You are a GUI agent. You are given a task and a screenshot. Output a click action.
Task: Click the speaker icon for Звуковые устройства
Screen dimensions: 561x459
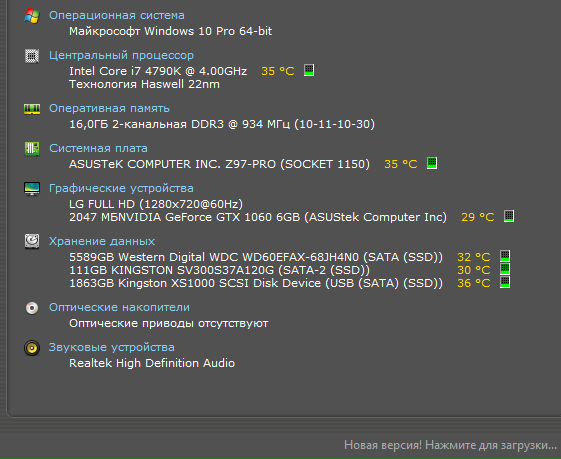tap(32, 348)
